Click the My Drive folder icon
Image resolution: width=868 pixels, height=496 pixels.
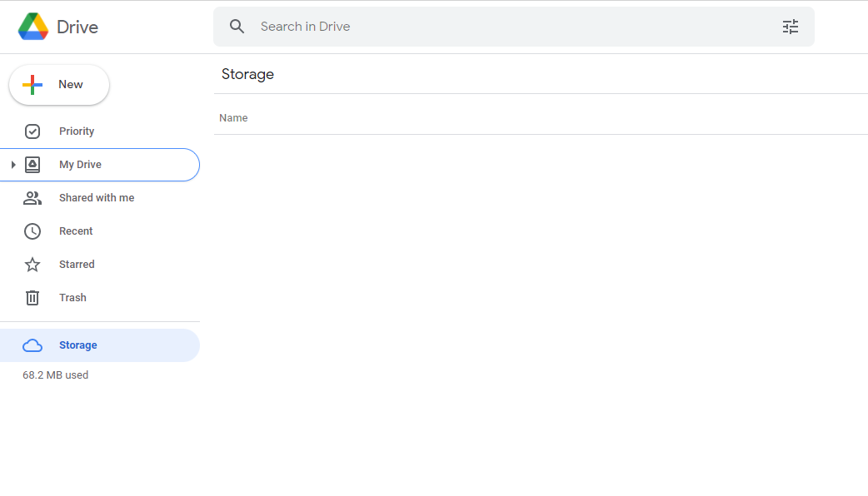[32, 165]
